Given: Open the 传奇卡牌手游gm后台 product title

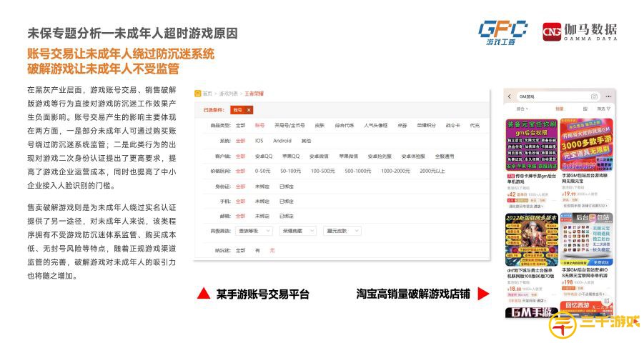Looking at the screenshot, I should click(x=532, y=178).
